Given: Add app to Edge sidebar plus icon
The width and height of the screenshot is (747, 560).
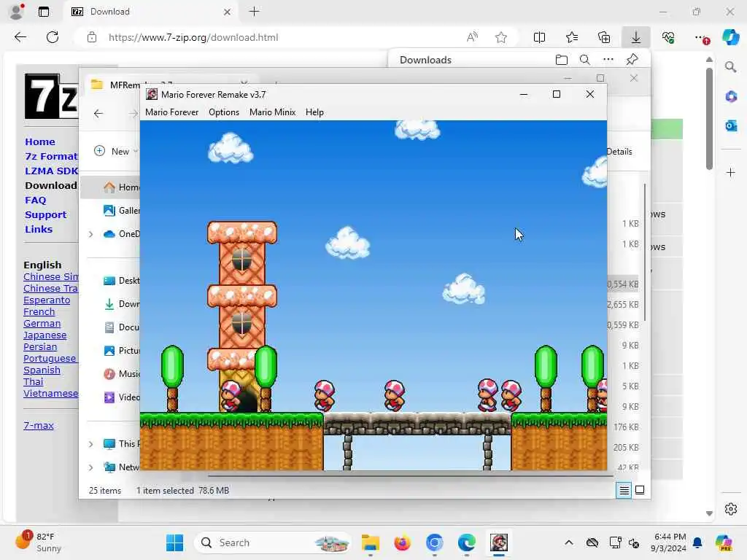Looking at the screenshot, I should point(731,172).
